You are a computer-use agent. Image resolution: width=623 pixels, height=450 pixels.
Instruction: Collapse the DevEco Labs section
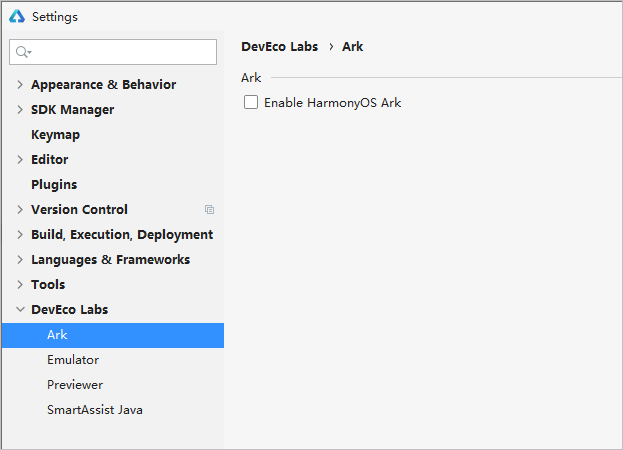20,309
